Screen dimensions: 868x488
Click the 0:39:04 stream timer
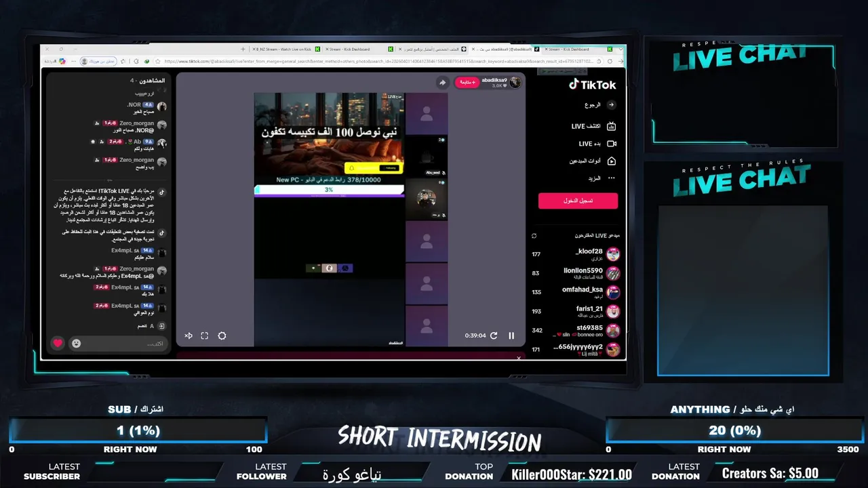475,335
